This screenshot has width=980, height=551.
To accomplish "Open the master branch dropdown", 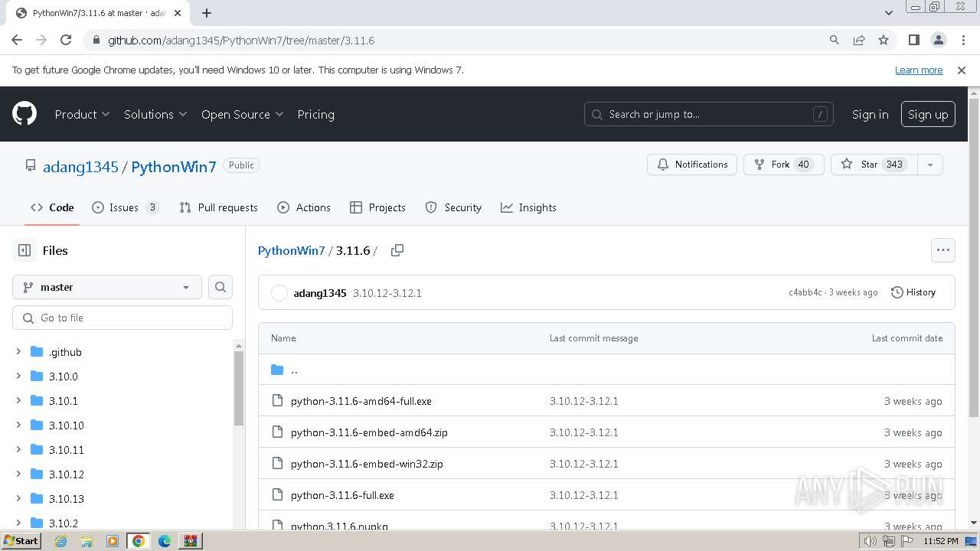I will 107,287.
